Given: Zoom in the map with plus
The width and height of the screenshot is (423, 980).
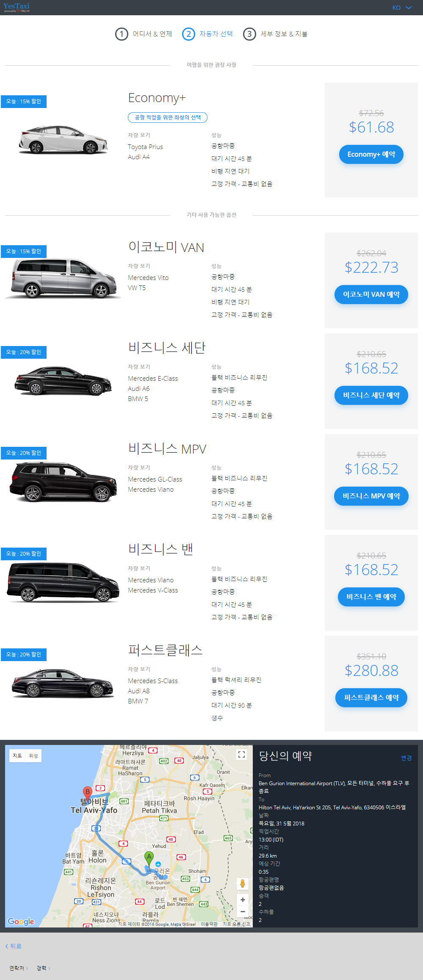Looking at the screenshot, I should point(243,900).
